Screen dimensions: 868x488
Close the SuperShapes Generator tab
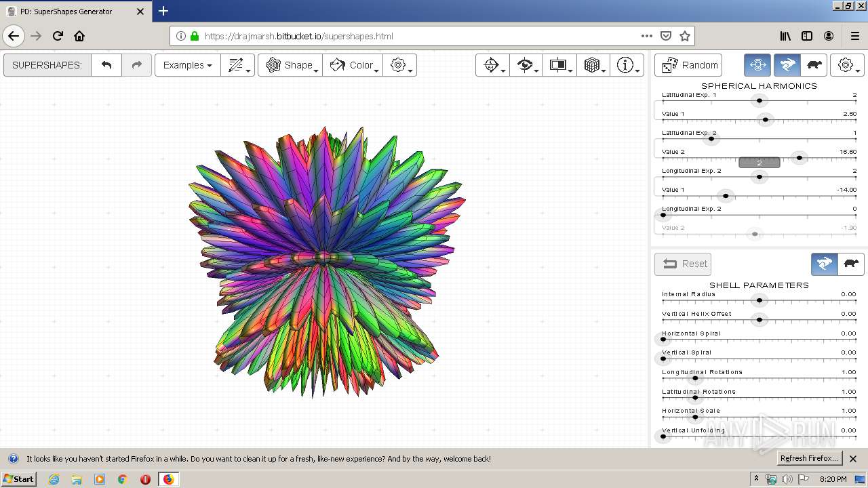(141, 12)
